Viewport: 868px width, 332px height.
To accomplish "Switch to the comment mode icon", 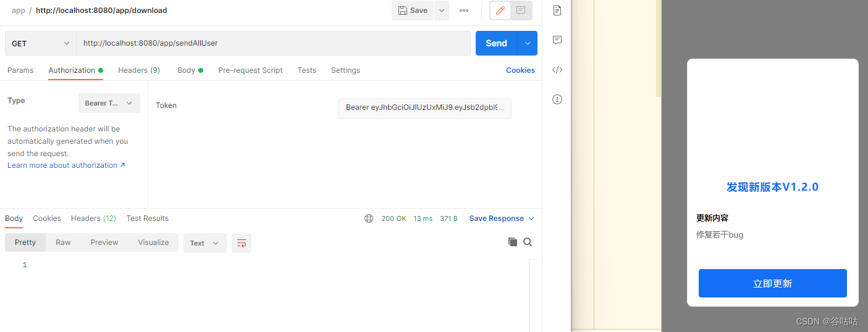I will pyautogui.click(x=521, y=10).
